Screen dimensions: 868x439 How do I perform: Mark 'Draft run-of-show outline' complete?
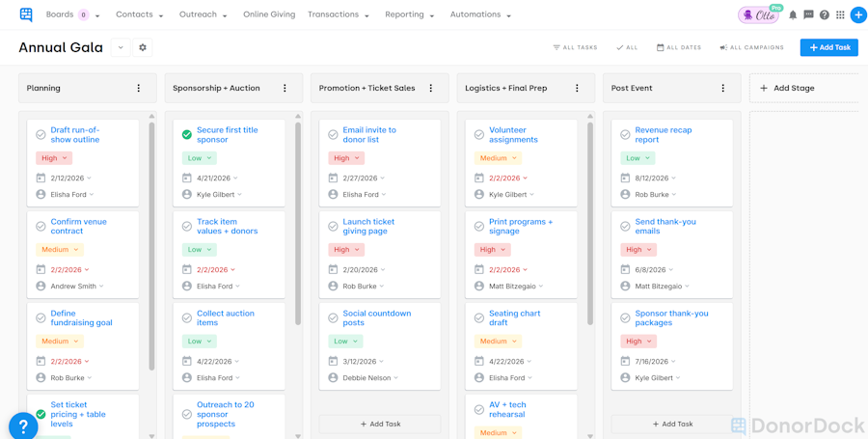click(41, 135)
